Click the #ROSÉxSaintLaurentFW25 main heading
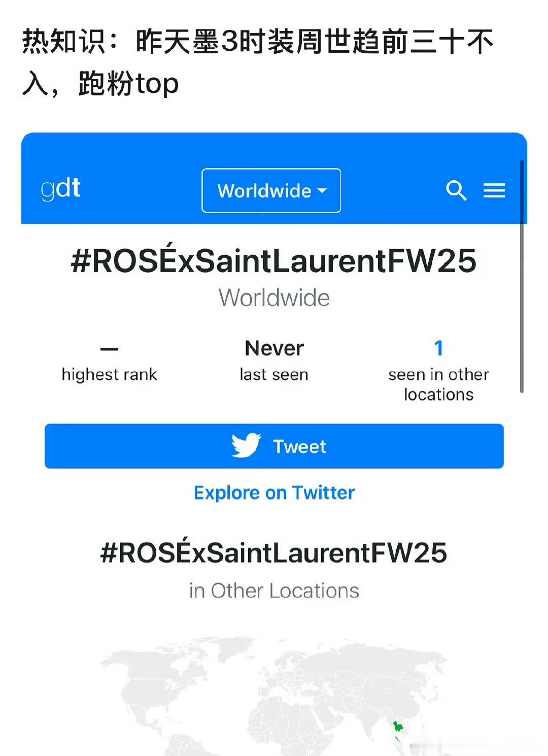 click(x=274, y=260)
